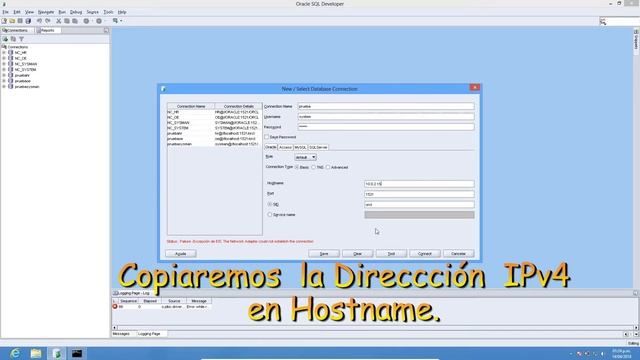
Task: Click the SQL Worksheet toolbar icon
Action: pos(116,21)
